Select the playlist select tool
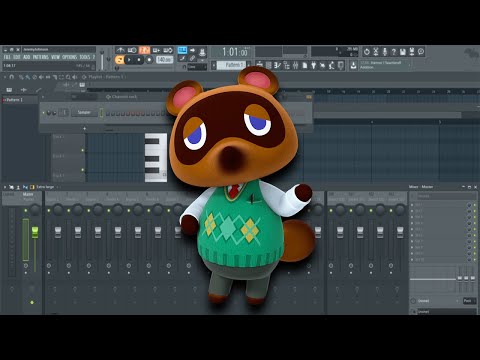The image size is (480, 360). coord(61,77)
